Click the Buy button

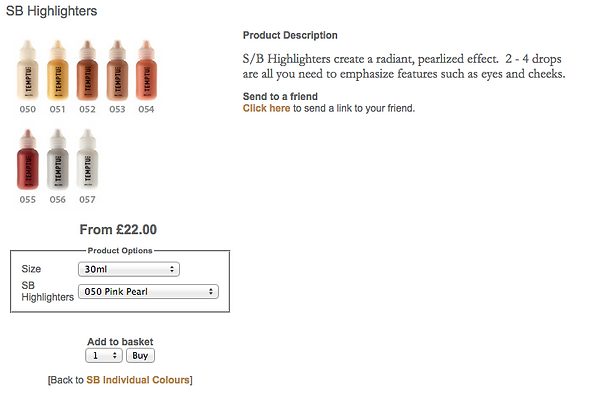click(x=140, y=356)
